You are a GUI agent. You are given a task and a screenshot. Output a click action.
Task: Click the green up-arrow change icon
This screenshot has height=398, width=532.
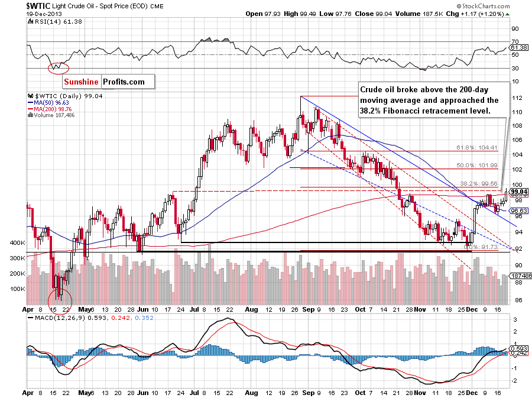click(507, 14)
